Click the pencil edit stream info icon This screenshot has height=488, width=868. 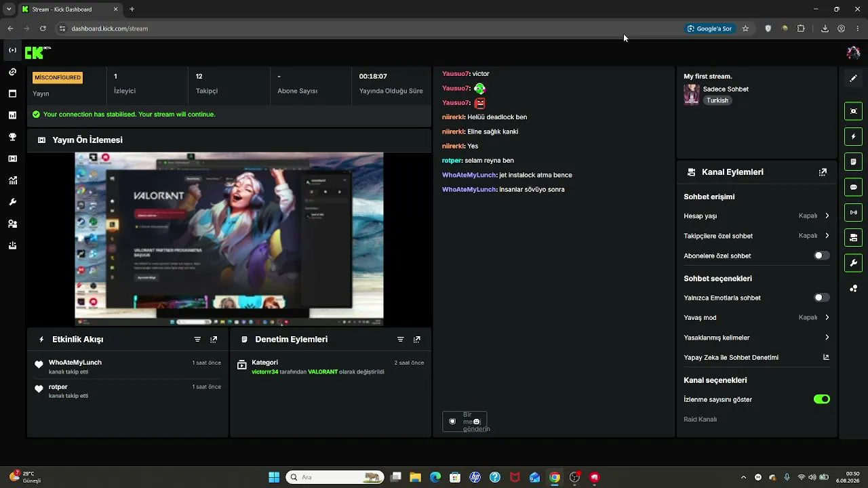[x=853, y=79]
